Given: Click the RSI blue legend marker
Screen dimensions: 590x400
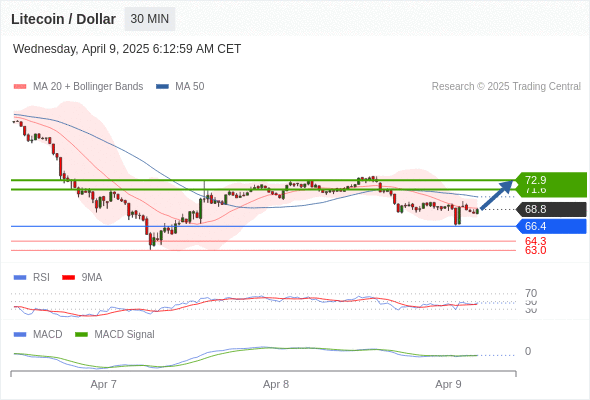Looking at the screenshot, I should tap(20, 278).
